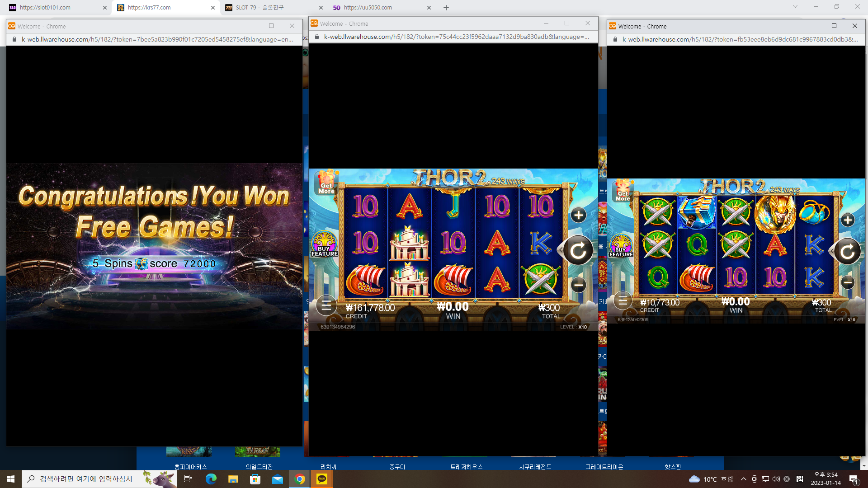Click the page scrollbar down arrow
The height and width of the screenshot is (488, 868).
[864, 466]
